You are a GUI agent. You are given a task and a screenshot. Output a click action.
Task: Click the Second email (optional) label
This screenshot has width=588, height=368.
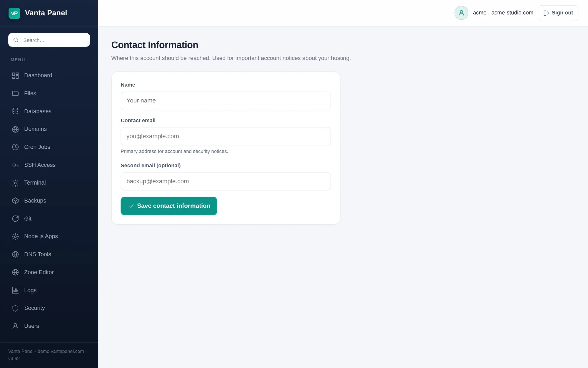tap(151, 165)
